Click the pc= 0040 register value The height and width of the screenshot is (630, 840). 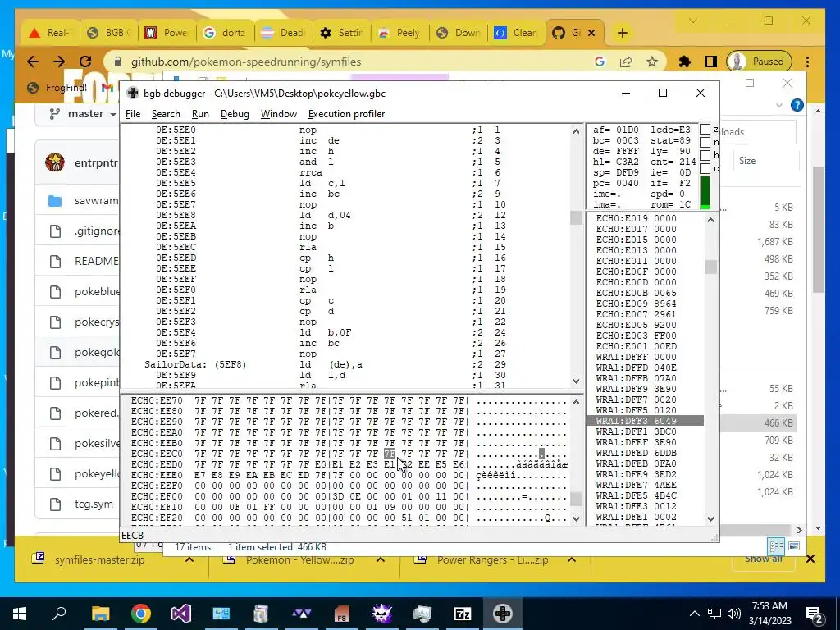coord(615,183)
